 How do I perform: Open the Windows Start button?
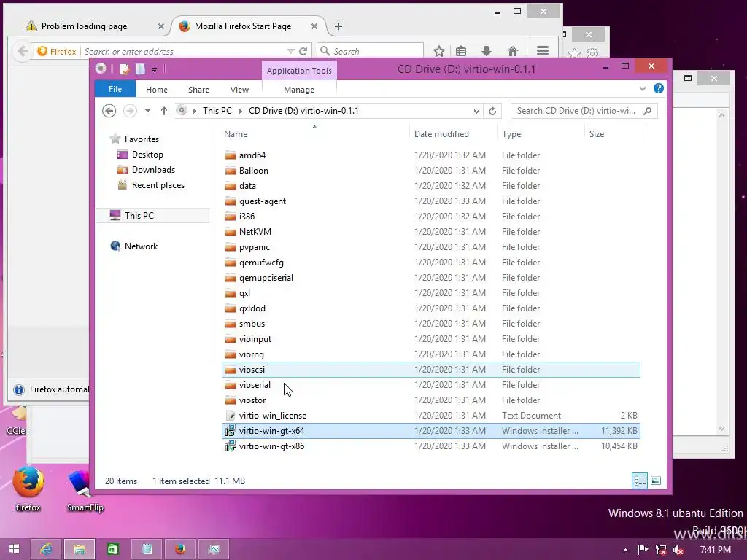(x=15, y=550)
